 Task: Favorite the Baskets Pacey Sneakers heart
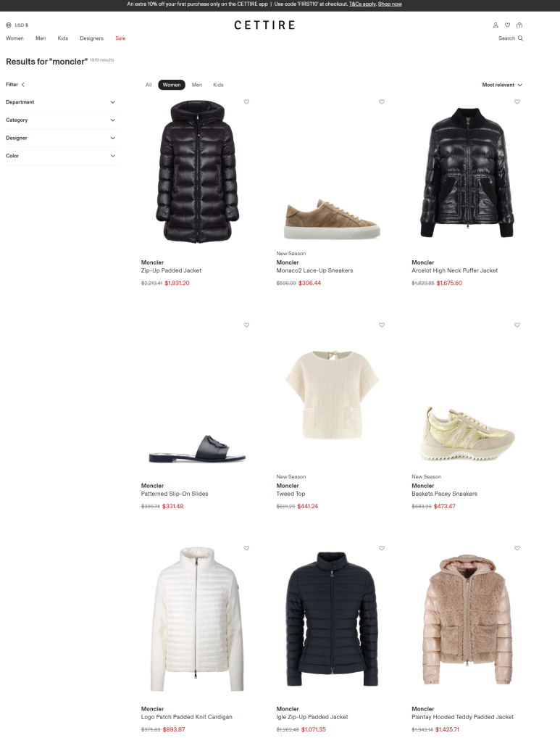(x=517, y=325)
